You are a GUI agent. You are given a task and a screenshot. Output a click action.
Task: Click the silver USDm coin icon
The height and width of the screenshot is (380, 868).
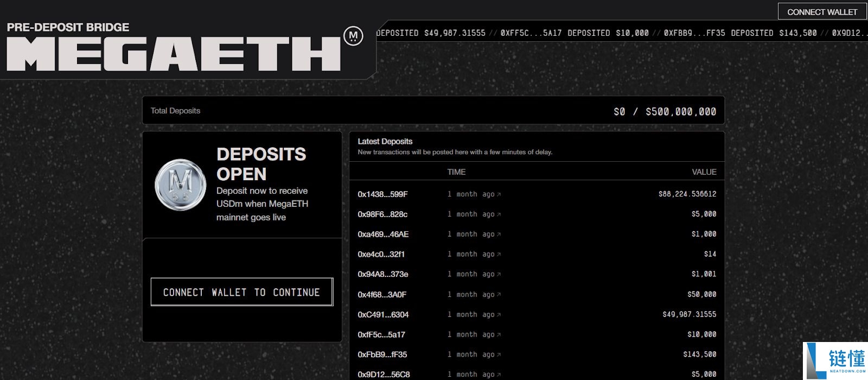tap(181, 185)
